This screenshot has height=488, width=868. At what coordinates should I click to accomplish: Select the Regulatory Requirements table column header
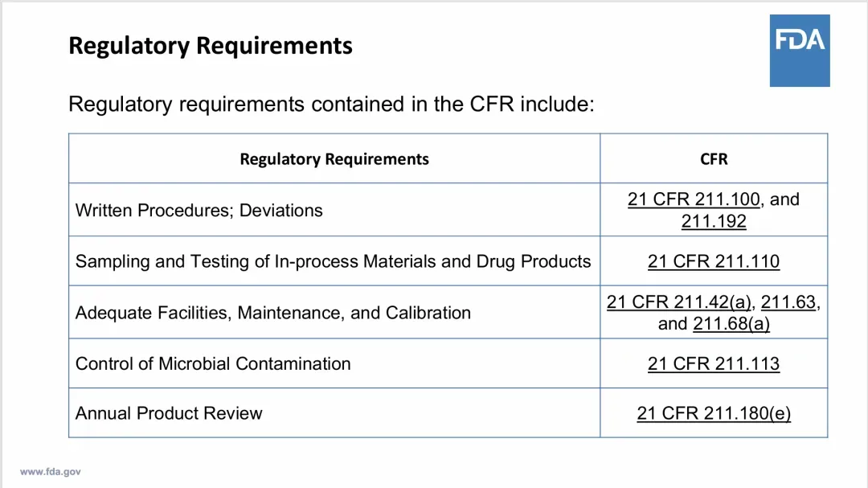click(x=334, y=159)
